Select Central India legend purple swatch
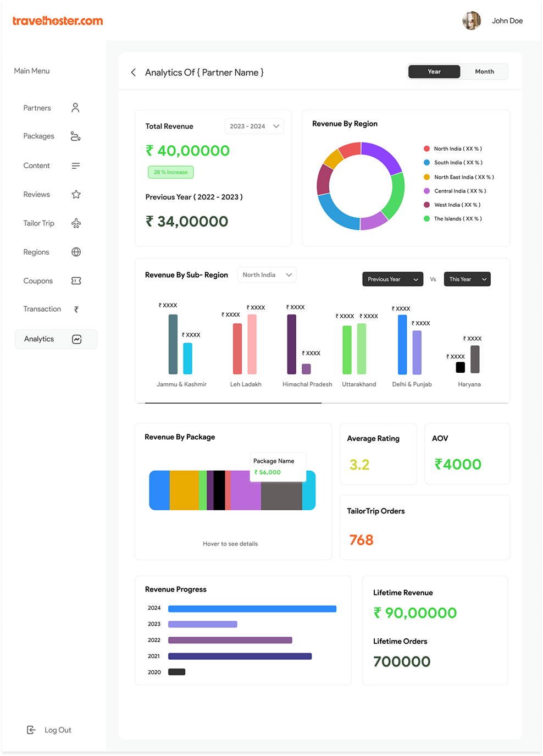 426,191
